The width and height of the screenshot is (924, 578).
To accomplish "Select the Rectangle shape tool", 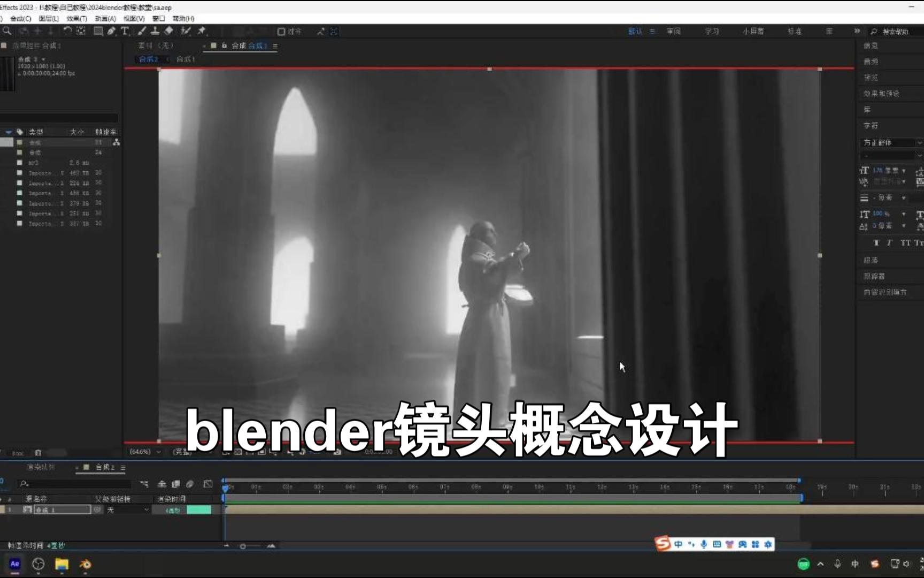I will (x=98, y=31).
